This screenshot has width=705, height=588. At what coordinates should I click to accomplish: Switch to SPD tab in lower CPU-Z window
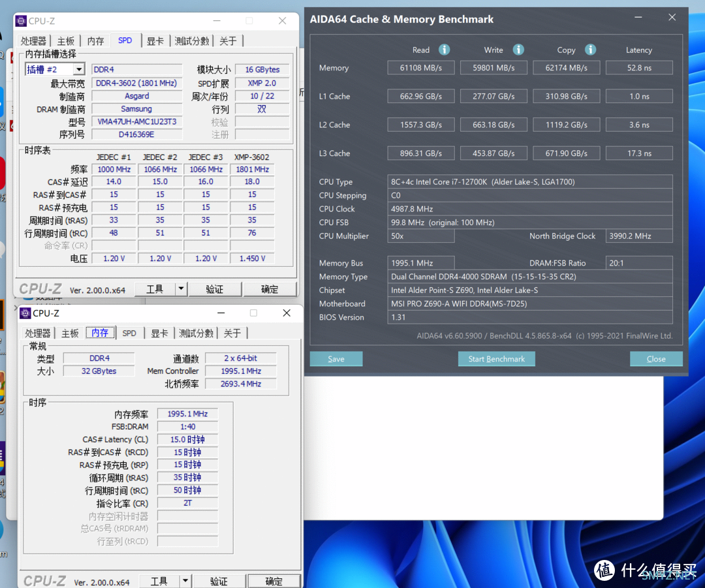[129, 333]
